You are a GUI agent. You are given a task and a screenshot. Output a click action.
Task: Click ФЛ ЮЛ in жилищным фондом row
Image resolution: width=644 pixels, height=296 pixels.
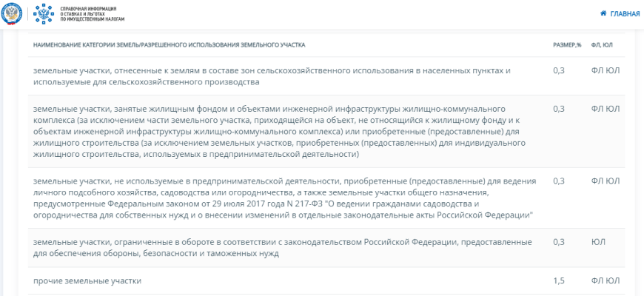click(x=606, y=109)
